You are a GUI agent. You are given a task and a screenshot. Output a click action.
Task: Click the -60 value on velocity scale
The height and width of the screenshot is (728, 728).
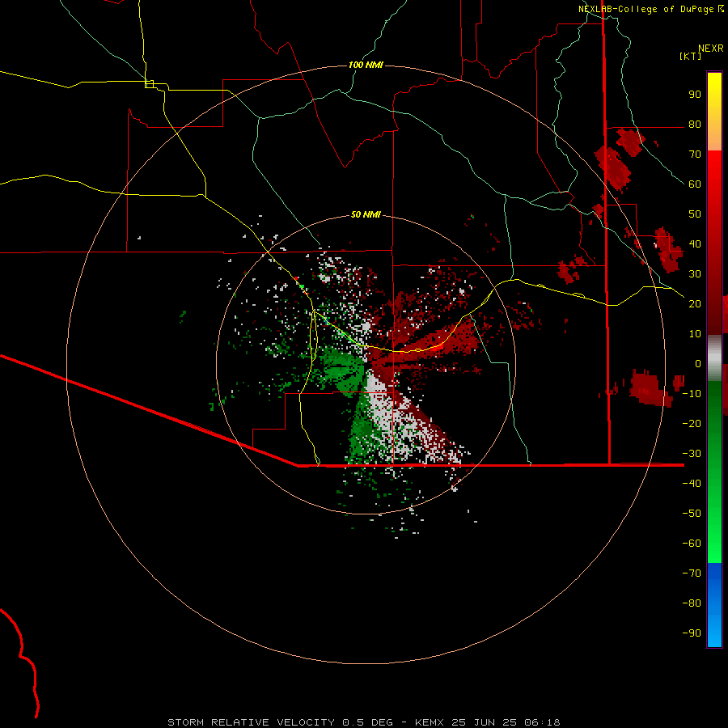692,544
